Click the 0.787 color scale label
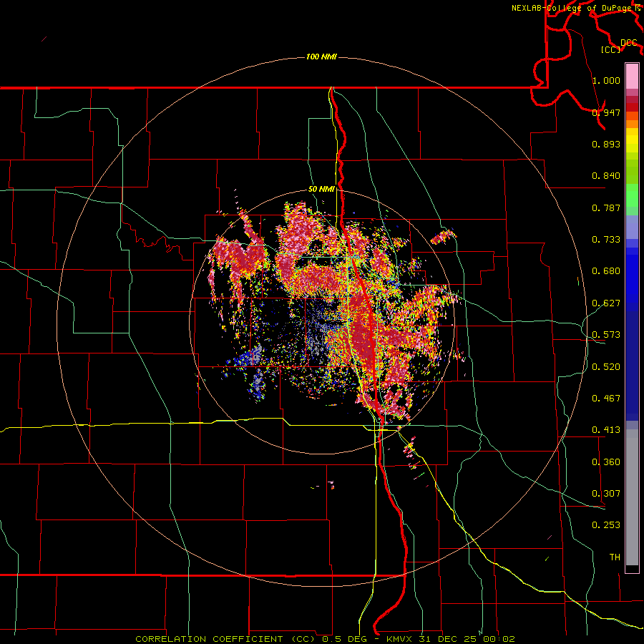The image size is (644, 644). (x=606, y=208)
